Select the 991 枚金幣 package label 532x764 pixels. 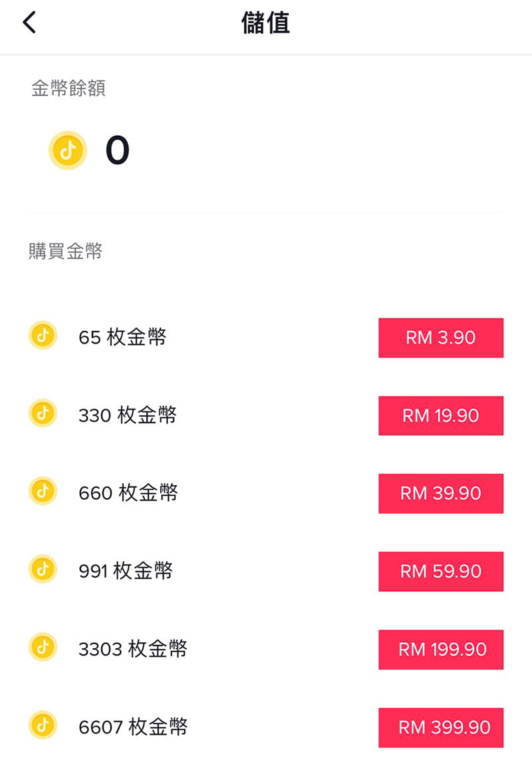click(x=126, y=570)
